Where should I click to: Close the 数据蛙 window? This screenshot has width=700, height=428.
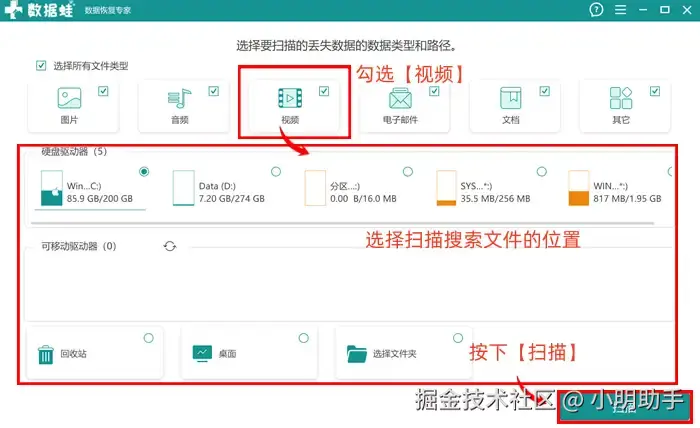[687, 9]
